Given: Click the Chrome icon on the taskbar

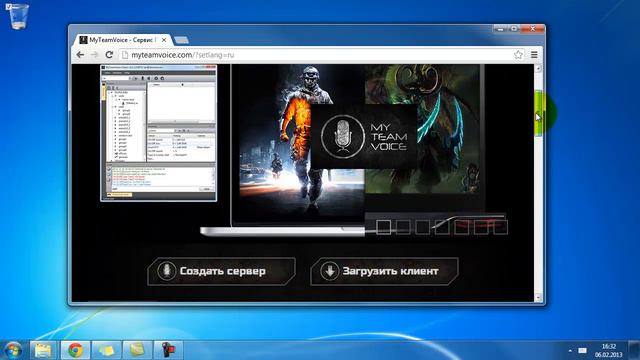Looking at the screenshot, I should pyautogui.click(x=76, y=350).
